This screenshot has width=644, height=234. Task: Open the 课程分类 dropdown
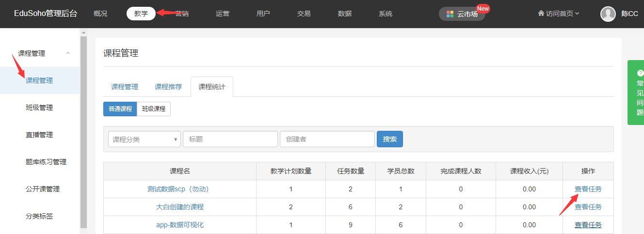pyautogui.click(x=145, y=139)
